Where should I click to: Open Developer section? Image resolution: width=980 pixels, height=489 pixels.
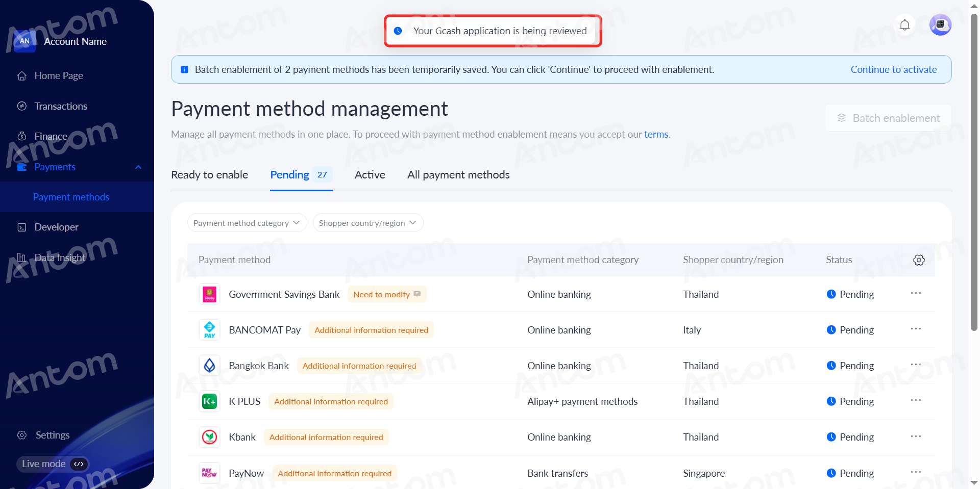56,227
